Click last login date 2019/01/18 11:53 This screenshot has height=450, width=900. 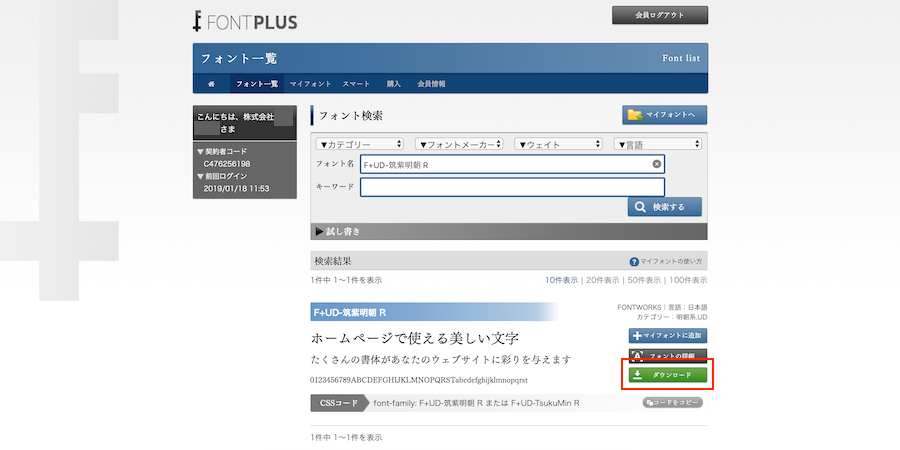tap(236, 188)
